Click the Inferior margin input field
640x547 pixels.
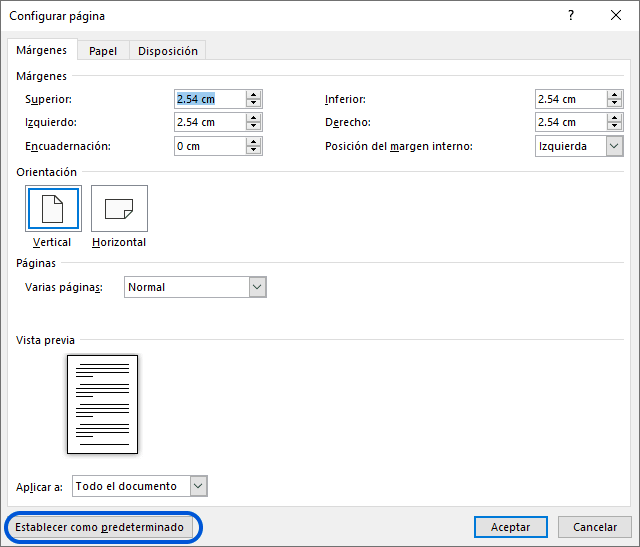point(571,99)
